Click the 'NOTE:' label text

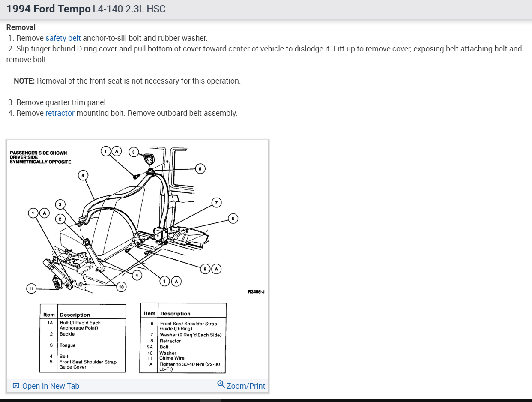coord(24,81)
